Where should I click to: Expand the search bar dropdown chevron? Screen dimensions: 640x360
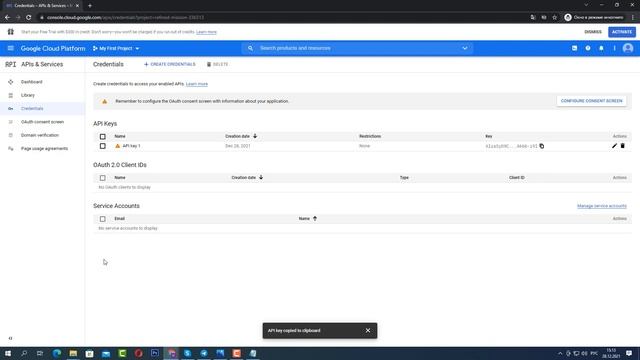point(464,48)
